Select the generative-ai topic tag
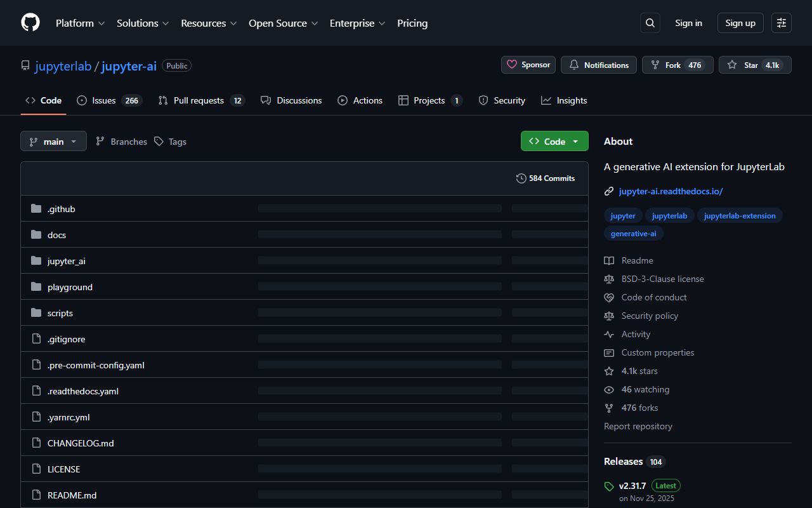 (633, 234)
